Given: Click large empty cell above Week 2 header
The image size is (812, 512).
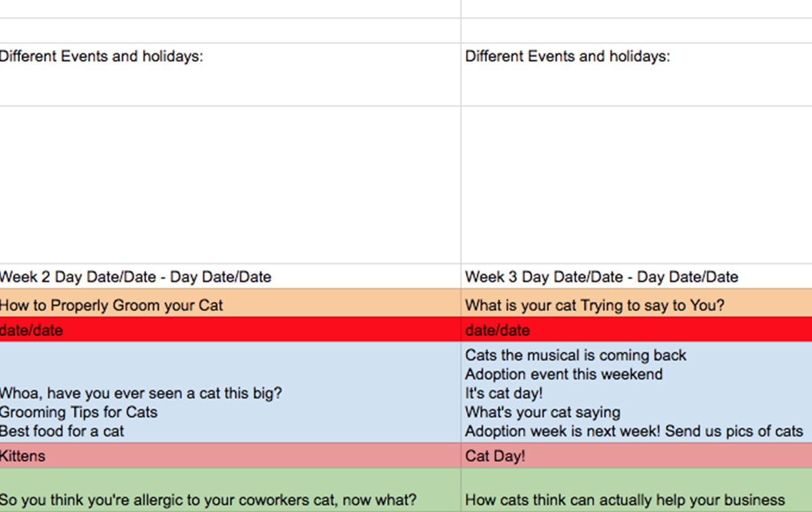Looking at the screenshot, I should point(230,184).
